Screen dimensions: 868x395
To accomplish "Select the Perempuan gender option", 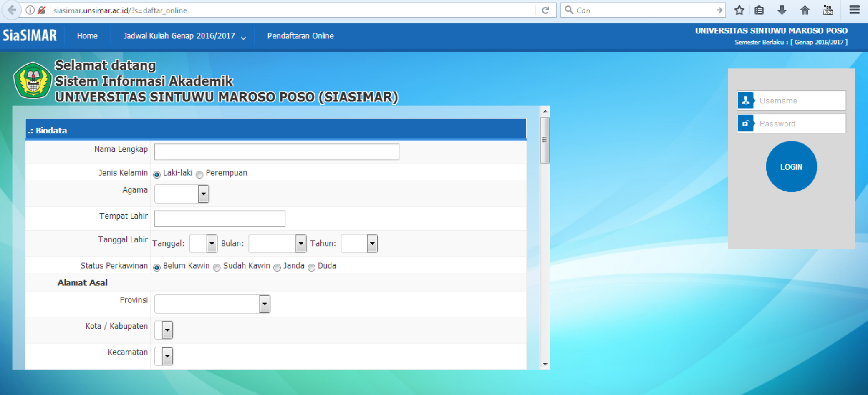I will point(200,174).
